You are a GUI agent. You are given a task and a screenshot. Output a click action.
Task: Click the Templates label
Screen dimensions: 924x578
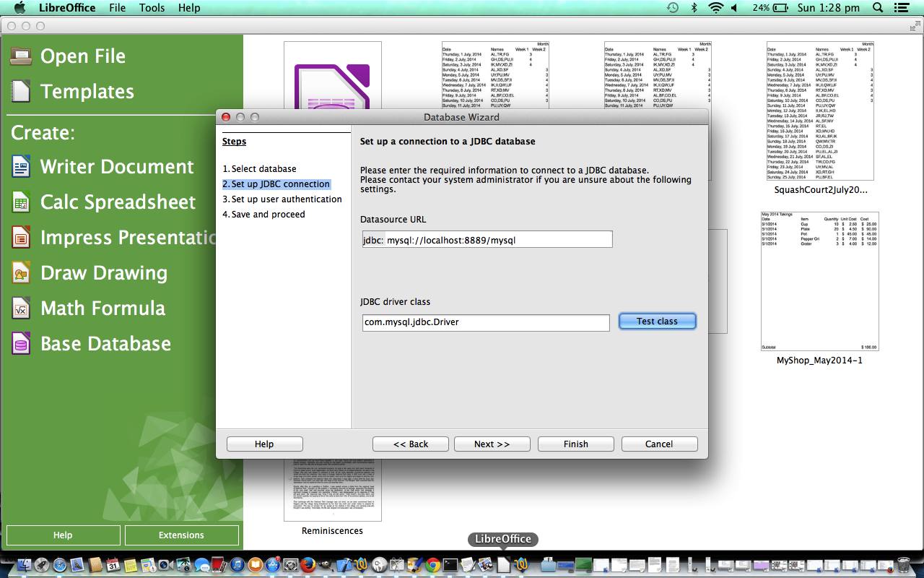(x=87, y=92)
